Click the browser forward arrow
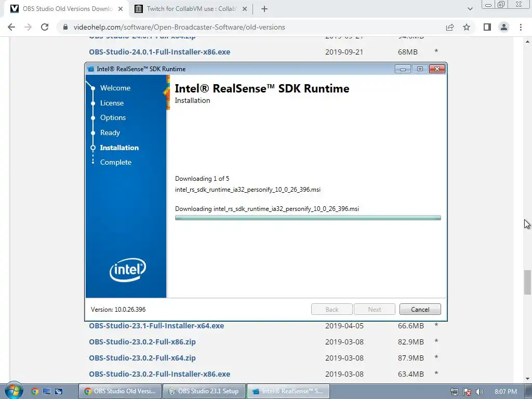Viewport: 532px width, 399px height. coord(28,27)
